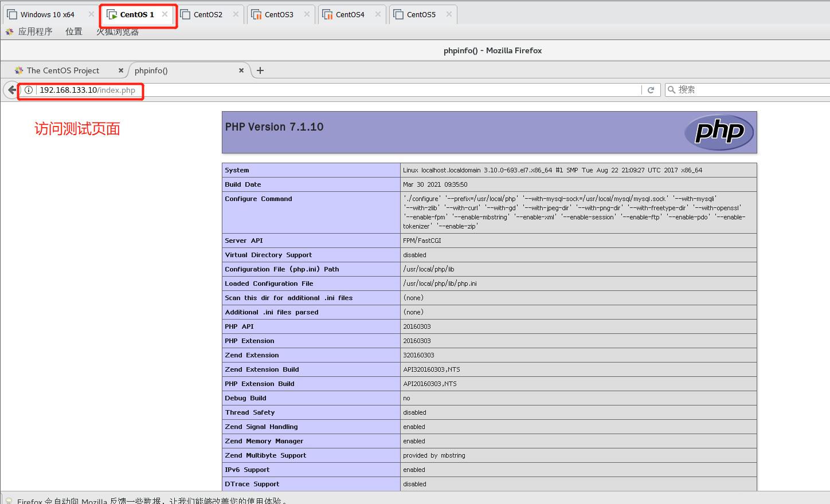This screenshot has width=830, height=504.
Task: Close the CentOS 1 VM tab
Action: coord(165,14)
